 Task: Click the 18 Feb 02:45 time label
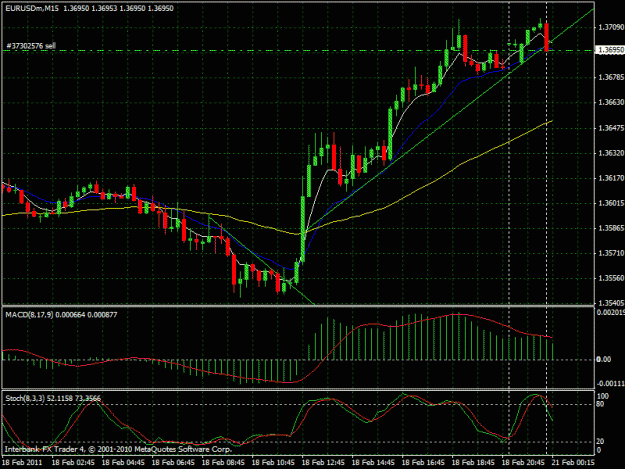73,463
